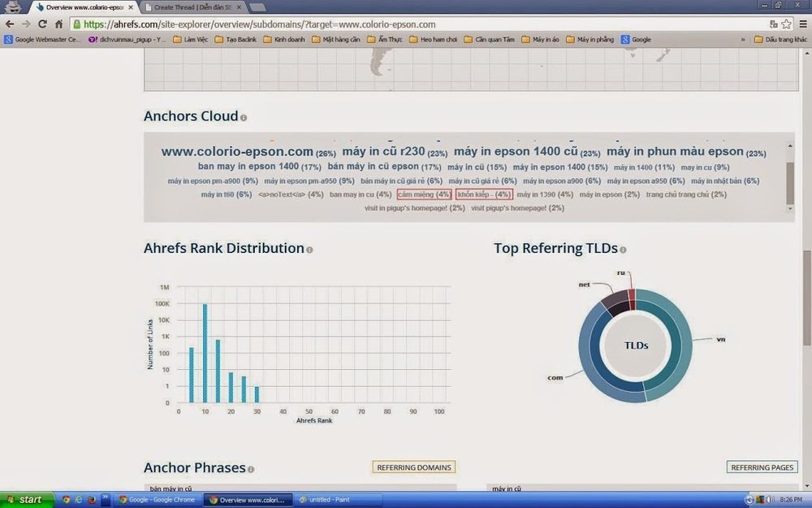Open the Kinh doanh bookmark folder

(283, 39)
